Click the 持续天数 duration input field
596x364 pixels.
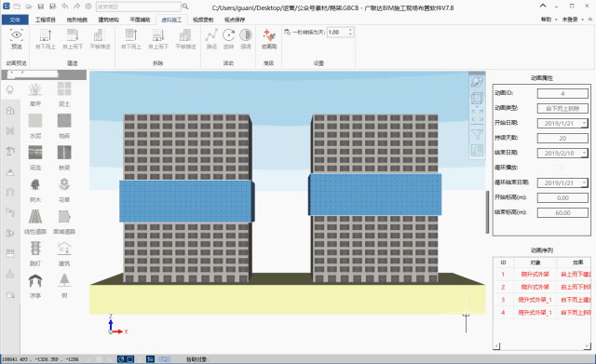click(562, 139)
